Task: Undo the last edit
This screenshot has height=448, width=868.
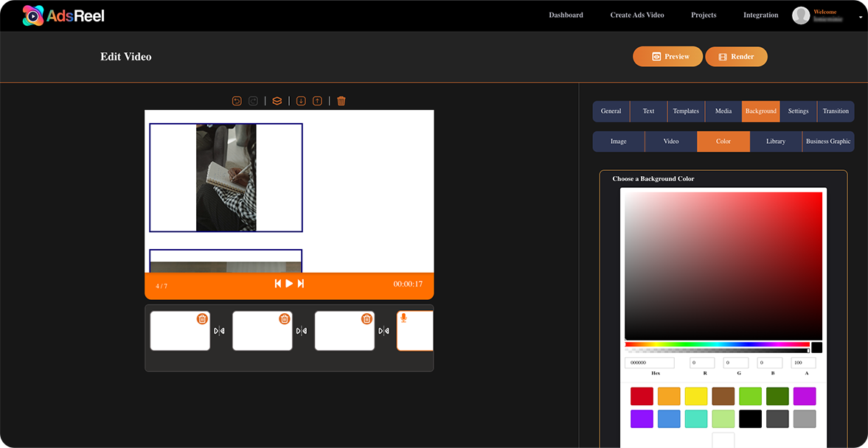Action: pyautogui.click(x=236, y=101)
